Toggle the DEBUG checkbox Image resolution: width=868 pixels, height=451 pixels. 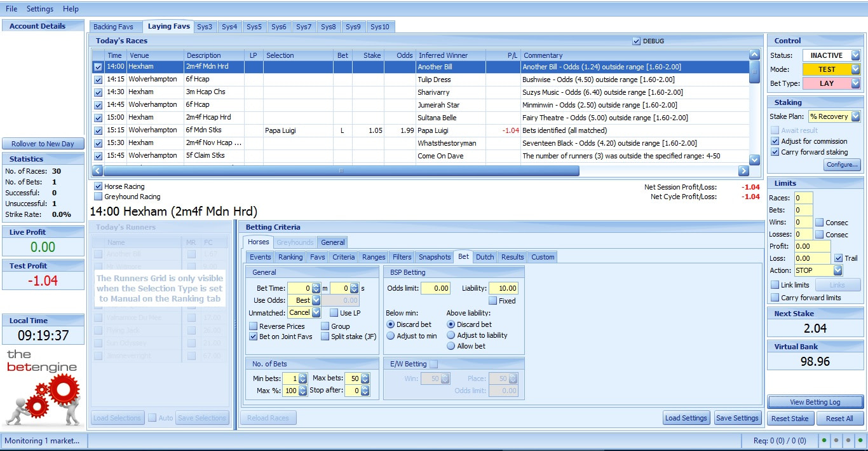tap(637, 41)
